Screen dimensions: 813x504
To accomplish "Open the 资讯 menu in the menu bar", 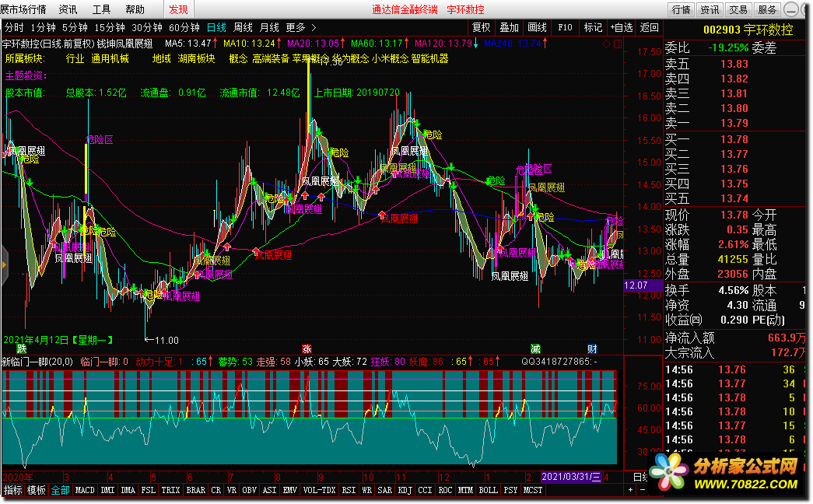I will point(68,9).
